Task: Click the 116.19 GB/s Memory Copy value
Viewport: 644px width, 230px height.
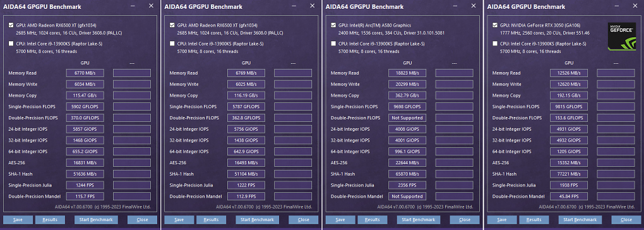Action: point(246,95)
